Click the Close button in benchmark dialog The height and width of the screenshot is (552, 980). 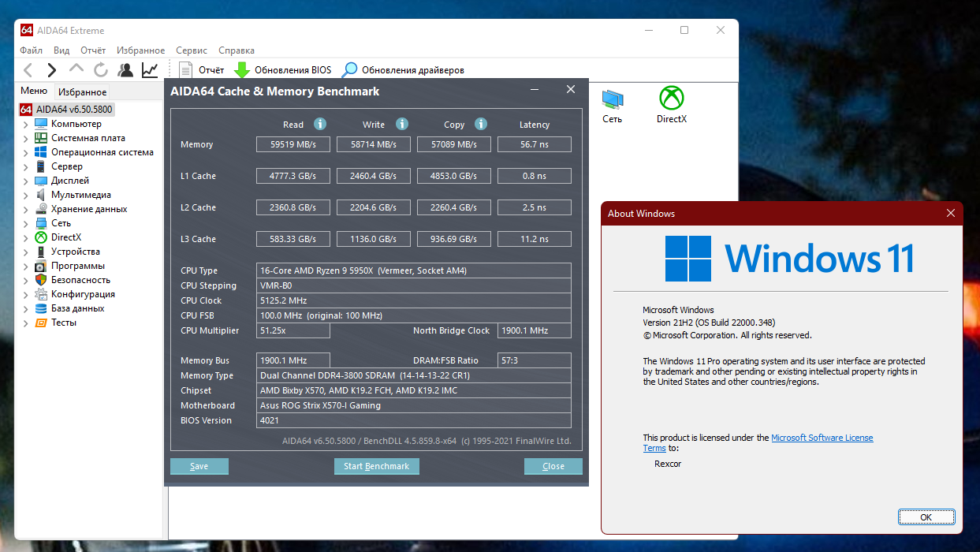553,466
